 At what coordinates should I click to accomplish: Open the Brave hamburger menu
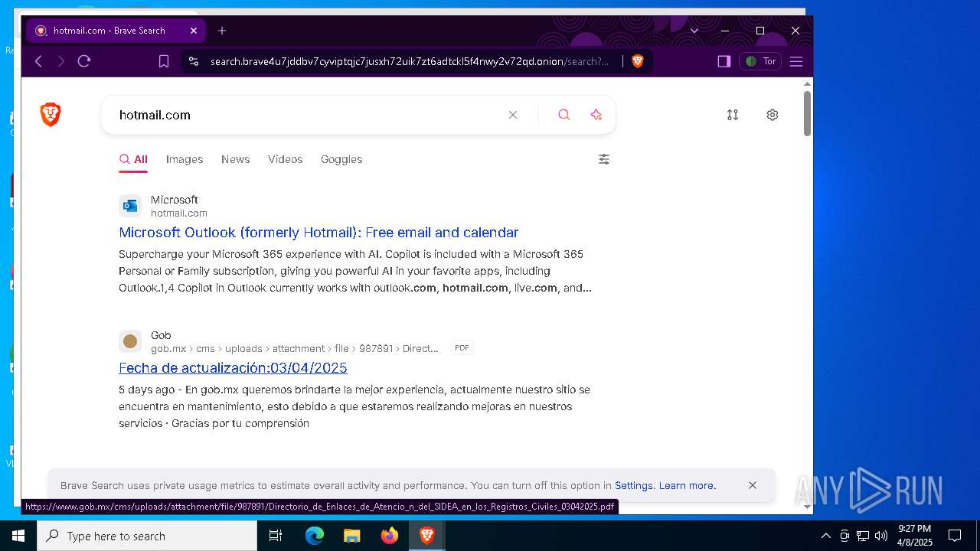tap(796, 61)
